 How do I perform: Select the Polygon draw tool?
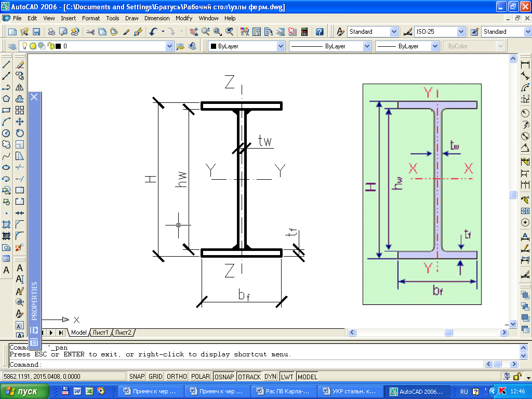click(6, 99)
